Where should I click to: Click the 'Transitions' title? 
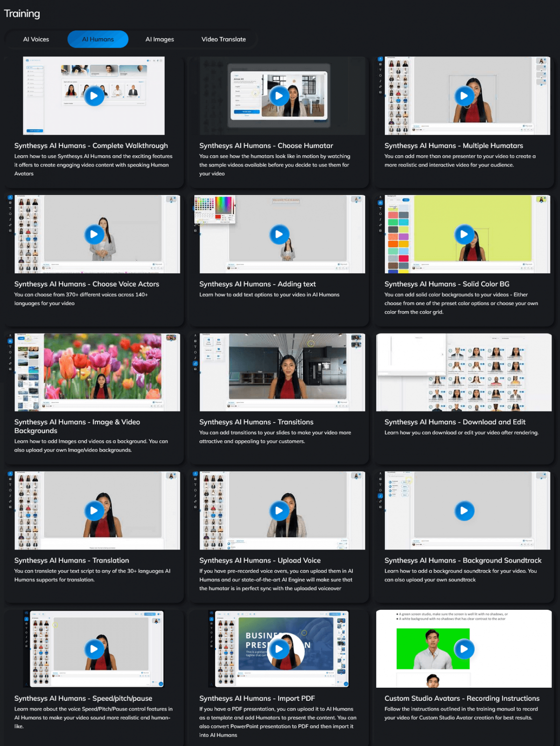pos(256,422)
